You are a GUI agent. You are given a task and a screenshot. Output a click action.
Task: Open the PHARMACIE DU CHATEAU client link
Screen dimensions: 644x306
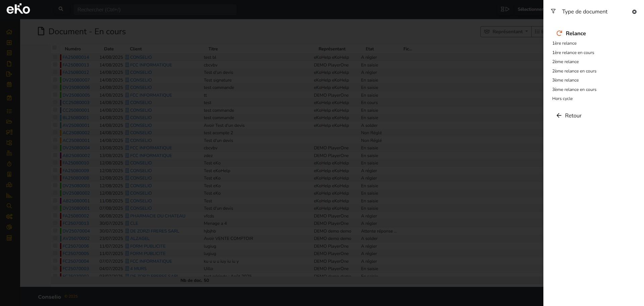point(157,216)
